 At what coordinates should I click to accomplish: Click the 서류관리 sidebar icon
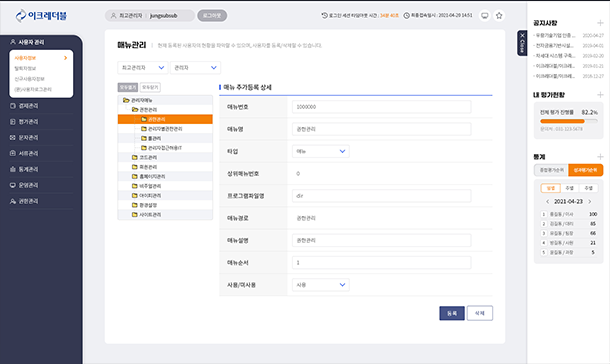pyautogui.click(x=13, y=153)
